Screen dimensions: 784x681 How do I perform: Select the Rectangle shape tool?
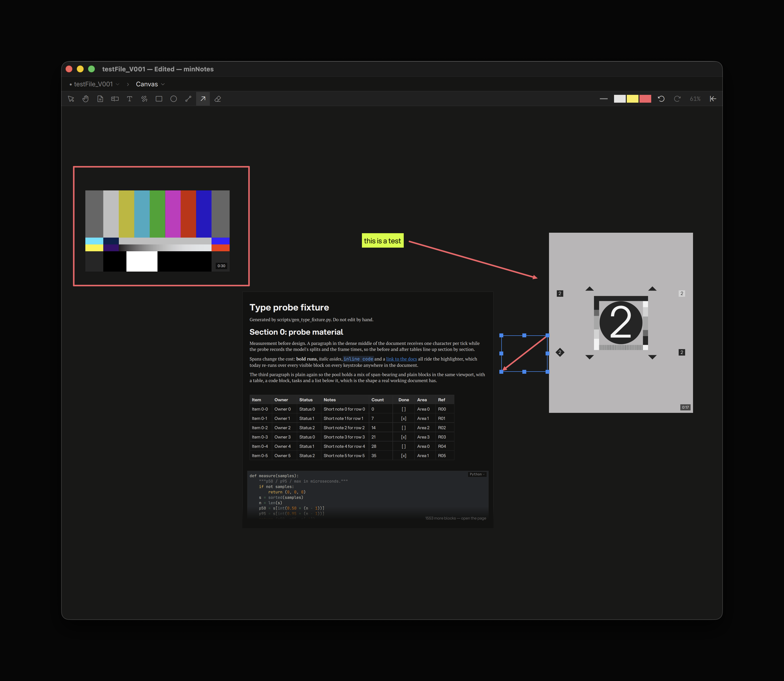coord(159,99)
